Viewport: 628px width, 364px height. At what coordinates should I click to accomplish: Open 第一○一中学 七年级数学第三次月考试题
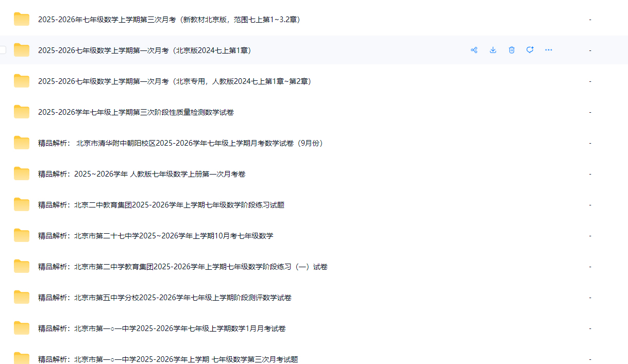pyautogui.click(x=168, y=359)
